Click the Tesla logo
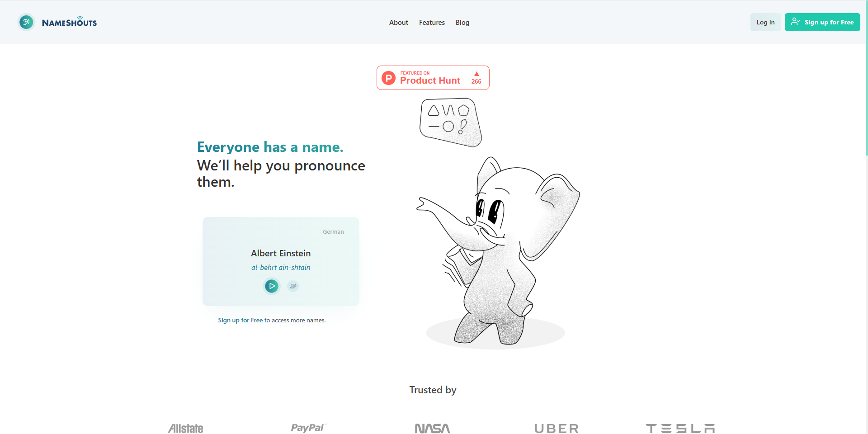 point(680,428)
